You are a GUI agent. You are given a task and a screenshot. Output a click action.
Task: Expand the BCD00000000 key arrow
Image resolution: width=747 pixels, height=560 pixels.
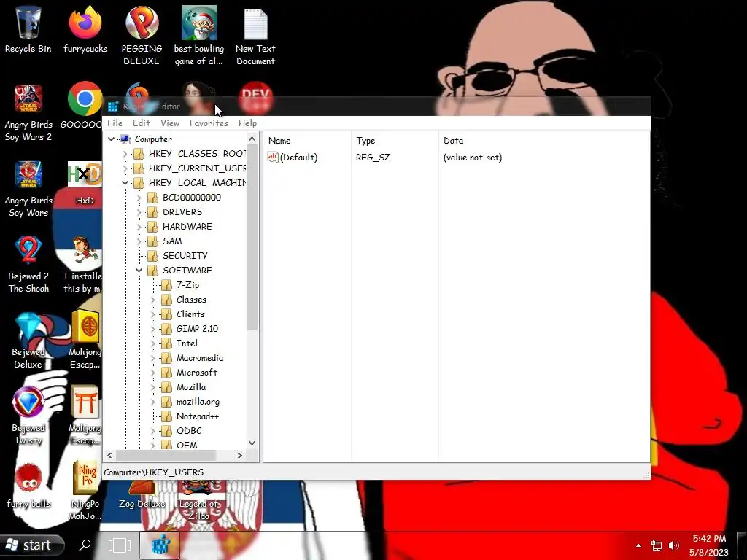point(139,198)
